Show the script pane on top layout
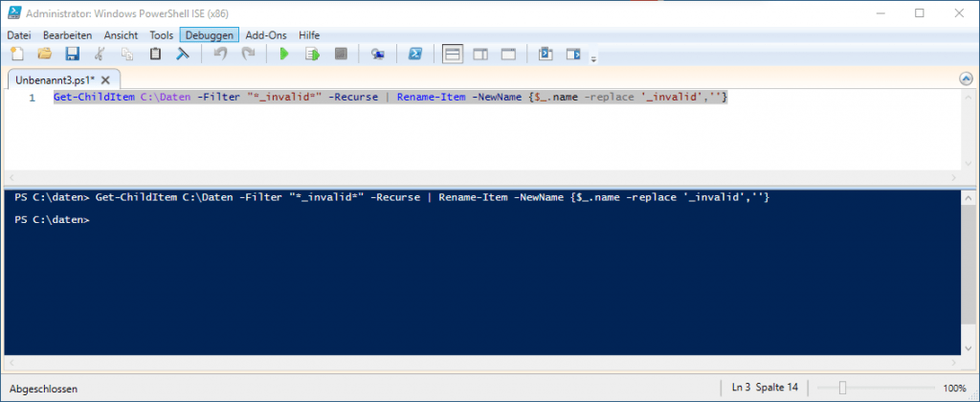Viewport: 980px width, 402px height. coord(453,54)
